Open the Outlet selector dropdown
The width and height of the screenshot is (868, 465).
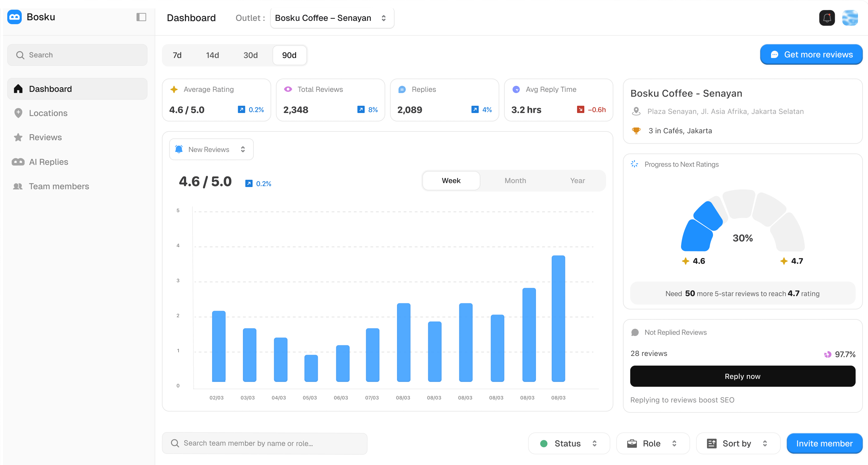[332, 18]
